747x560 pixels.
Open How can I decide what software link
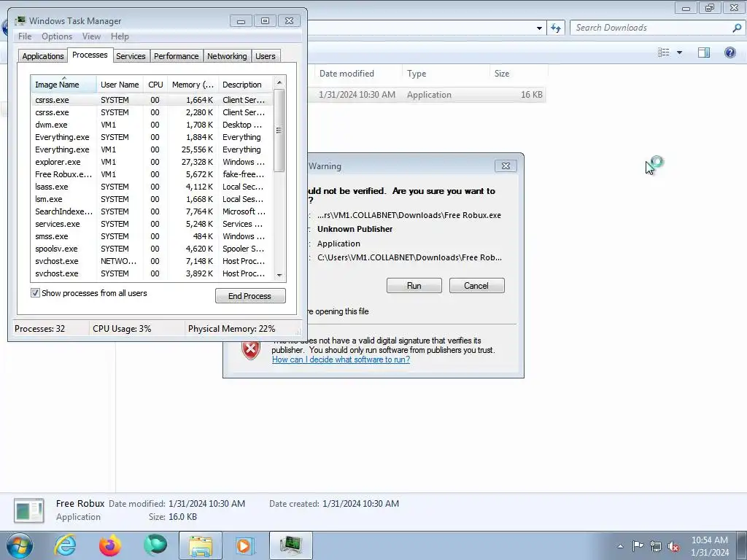coord(341,359)
